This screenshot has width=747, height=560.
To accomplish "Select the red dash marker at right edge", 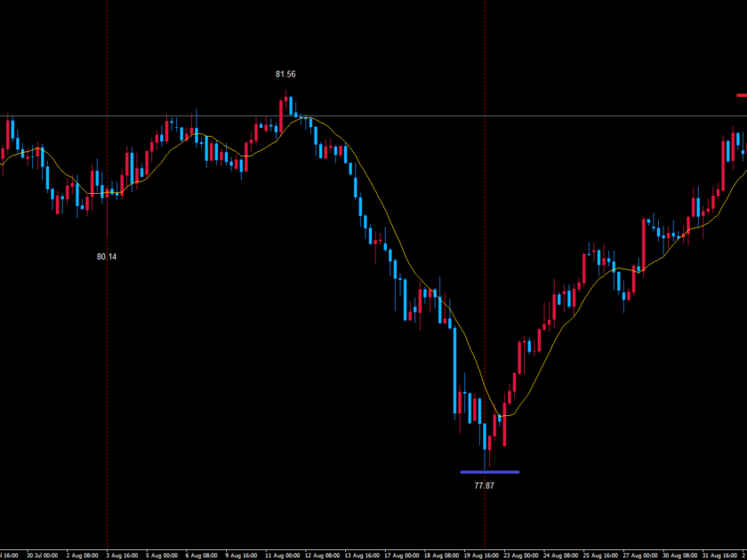I will click(741, 95).
